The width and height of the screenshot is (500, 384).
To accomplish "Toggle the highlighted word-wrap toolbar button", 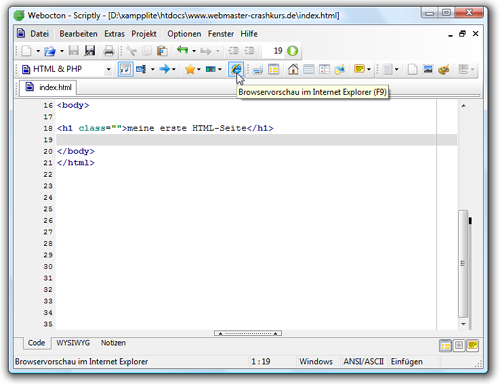I will [125, 69].
